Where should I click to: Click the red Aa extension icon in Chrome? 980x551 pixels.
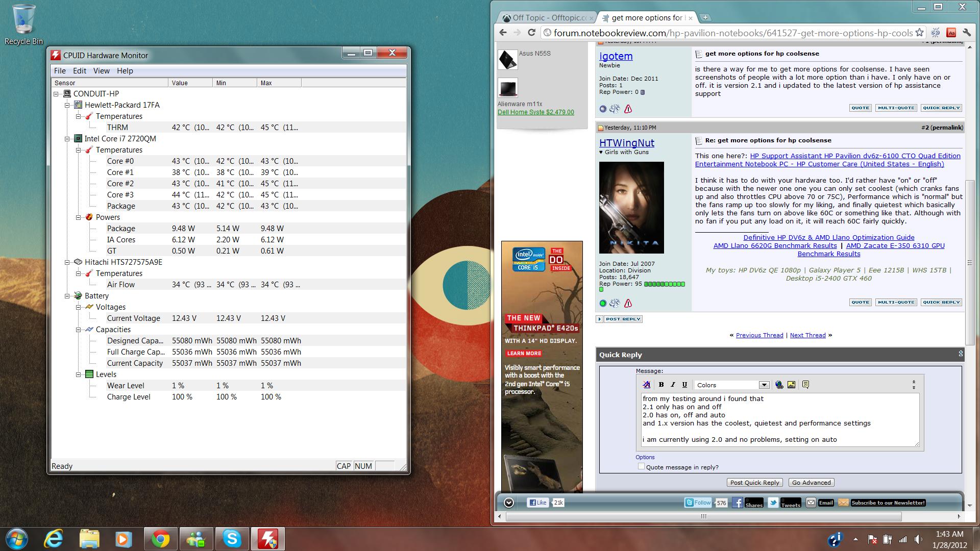point(951,33)
